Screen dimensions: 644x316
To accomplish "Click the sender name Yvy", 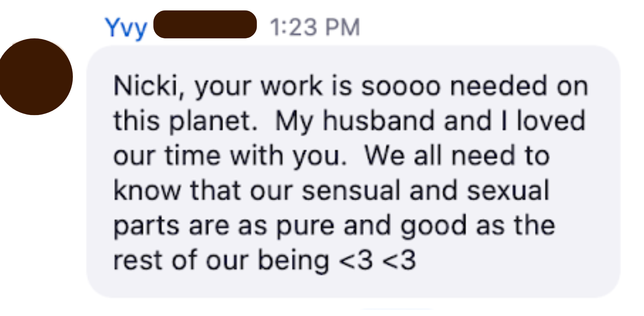I will click(x=126, y=28).
